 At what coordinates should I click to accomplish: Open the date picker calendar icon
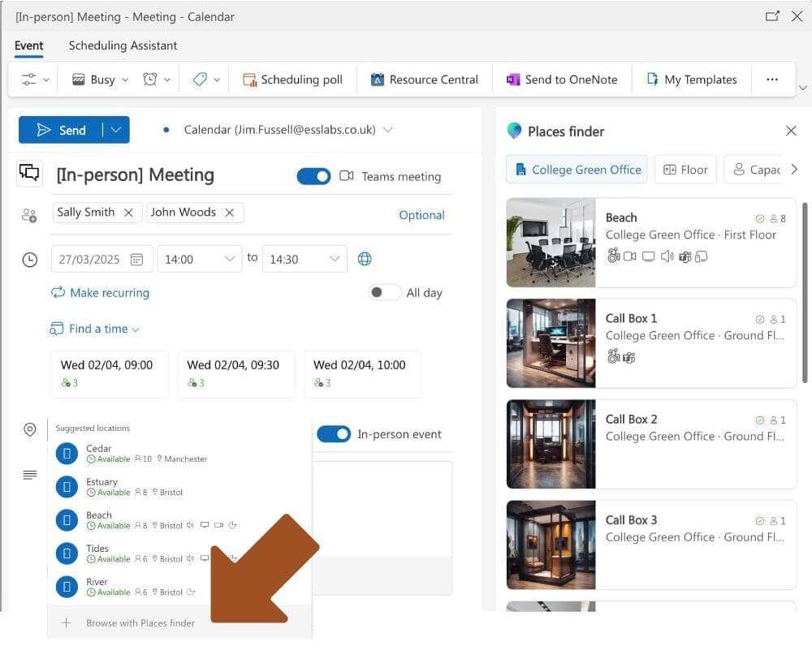136,260
